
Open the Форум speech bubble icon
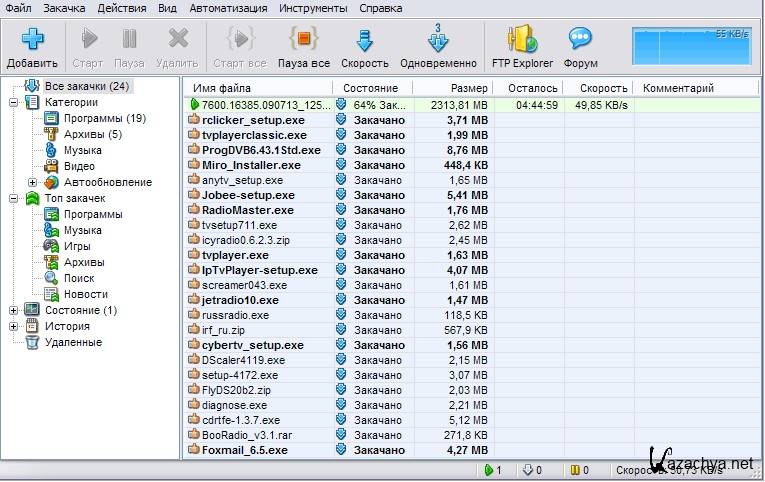[x=581, y=40]
